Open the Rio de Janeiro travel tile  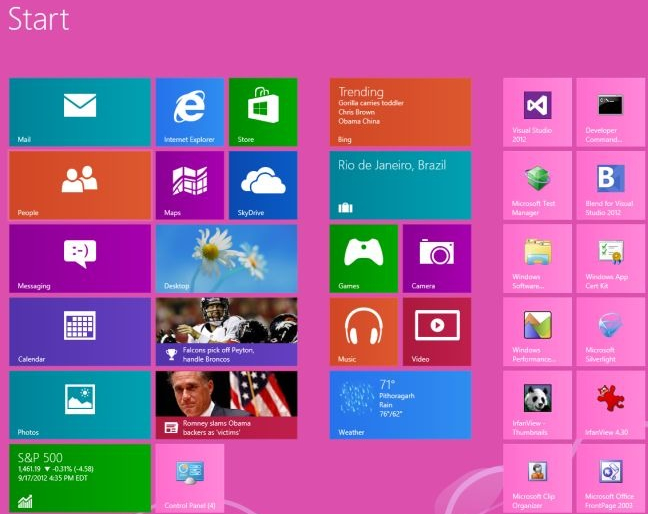[x=400, y=185]
